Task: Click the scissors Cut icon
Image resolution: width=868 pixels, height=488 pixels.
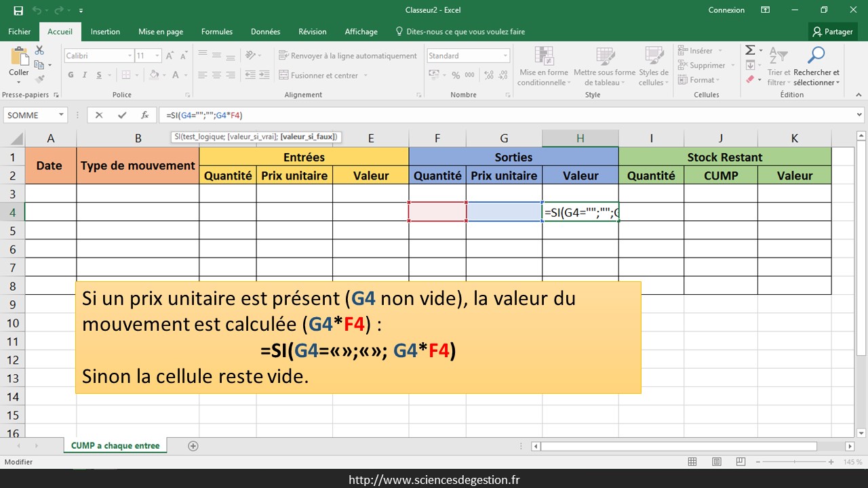Action: coord(39,51)
